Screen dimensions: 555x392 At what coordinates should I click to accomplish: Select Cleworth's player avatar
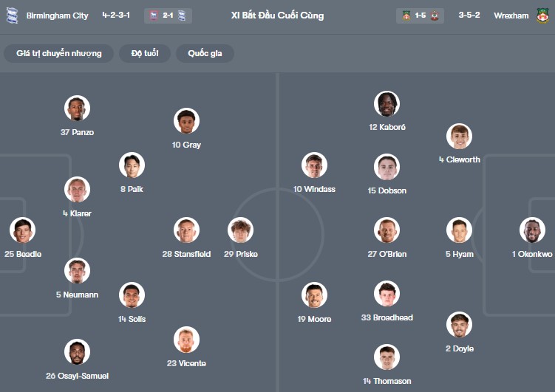pos(459,137)
